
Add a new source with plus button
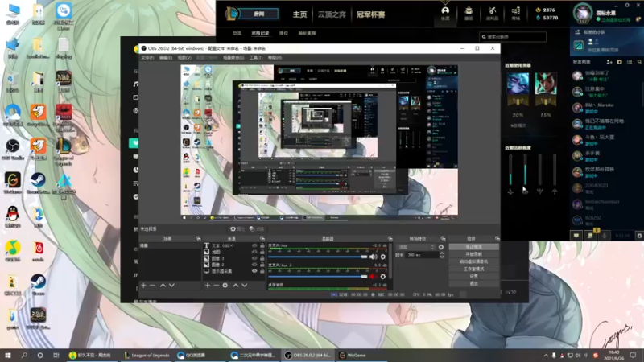pyautogui.click(x=208, y=286)
